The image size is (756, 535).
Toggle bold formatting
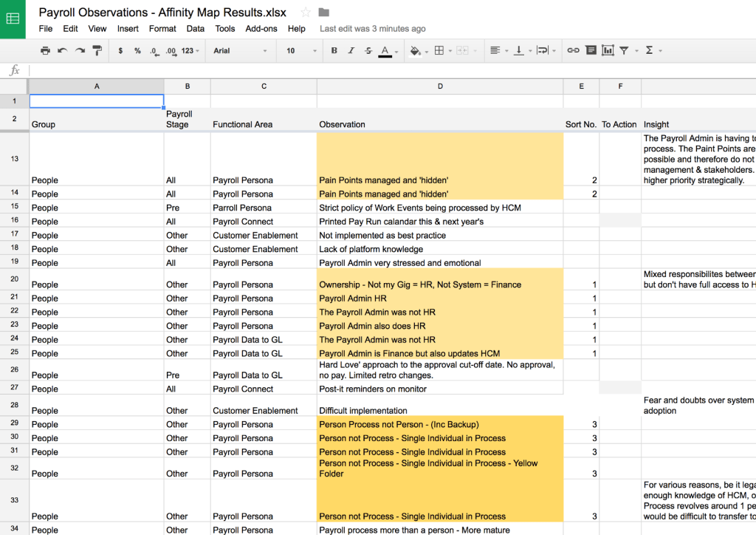click(334, 51)
